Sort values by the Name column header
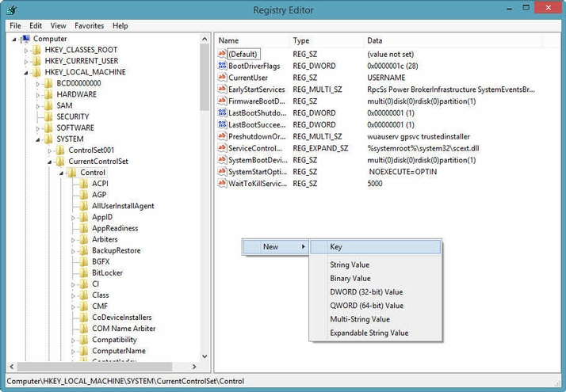The width and height of the screenshot is (566, 392). pos(250,40)
